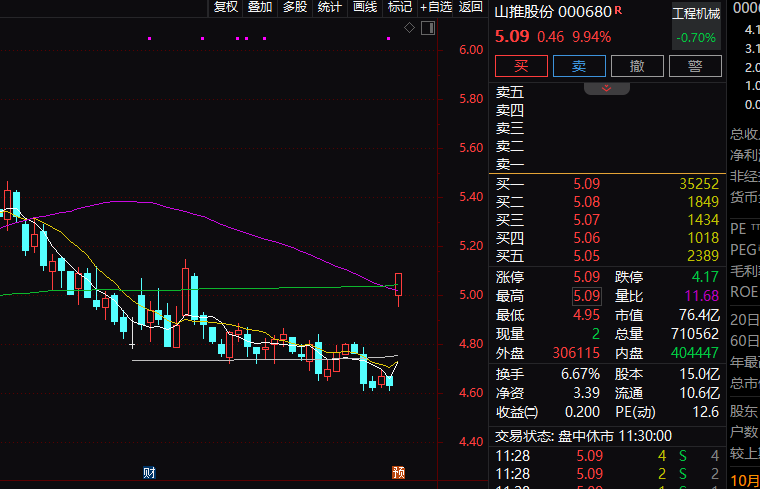Click 市值 value 76.4亿
Screen dimensions: 760x489
(699, 315)
